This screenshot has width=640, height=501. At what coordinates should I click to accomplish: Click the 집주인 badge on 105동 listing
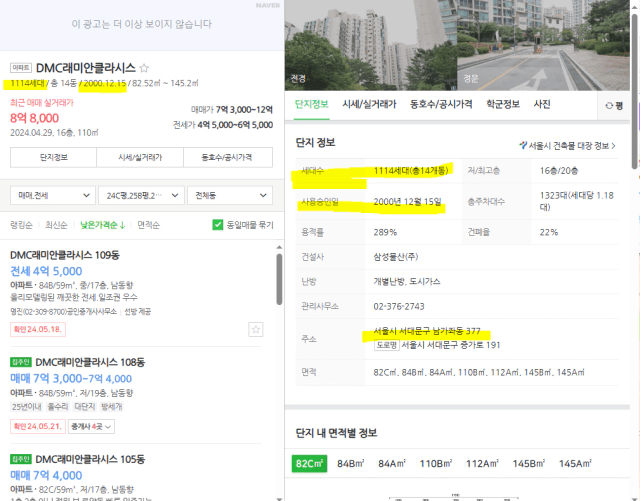tap(21, 459)
